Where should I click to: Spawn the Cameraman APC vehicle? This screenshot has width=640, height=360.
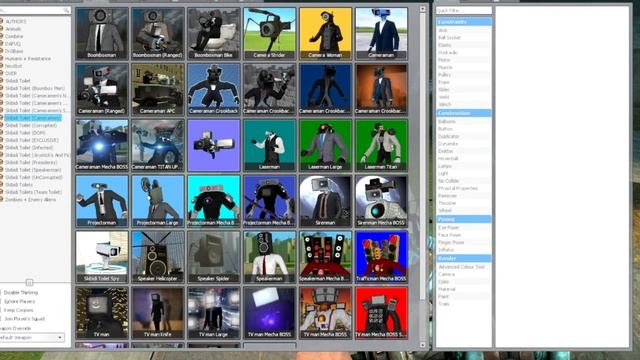(x=158, y=89)
